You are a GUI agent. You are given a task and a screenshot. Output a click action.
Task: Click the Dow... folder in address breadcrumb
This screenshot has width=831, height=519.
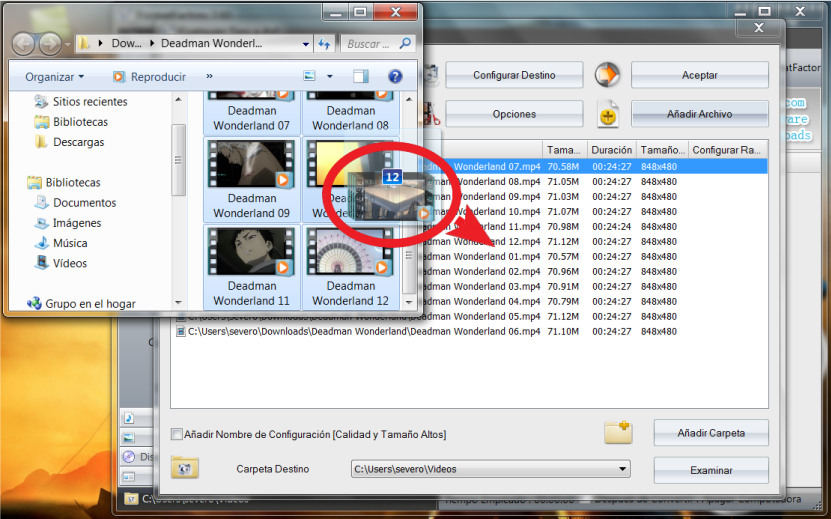pyautogui.click(x=127, y=43)
